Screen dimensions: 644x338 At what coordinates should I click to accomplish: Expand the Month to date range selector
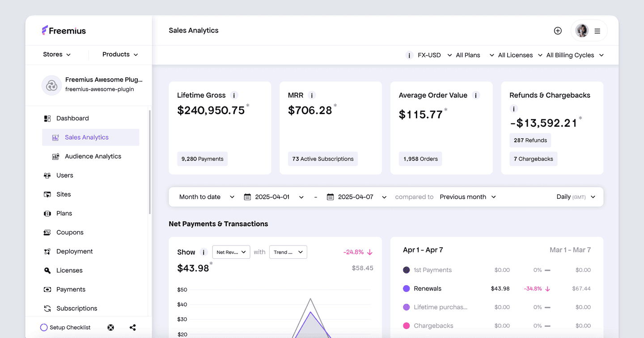(207, 197)
